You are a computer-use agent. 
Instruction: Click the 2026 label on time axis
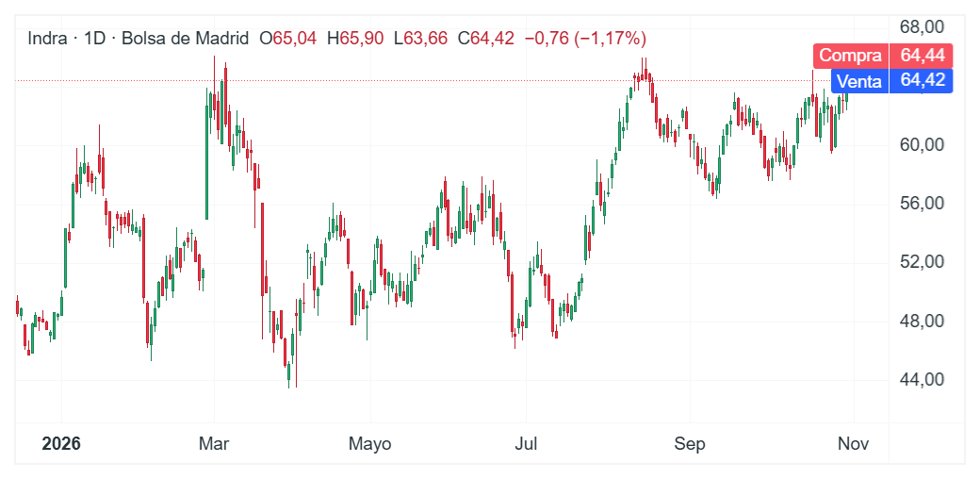[x=61, y=444]
